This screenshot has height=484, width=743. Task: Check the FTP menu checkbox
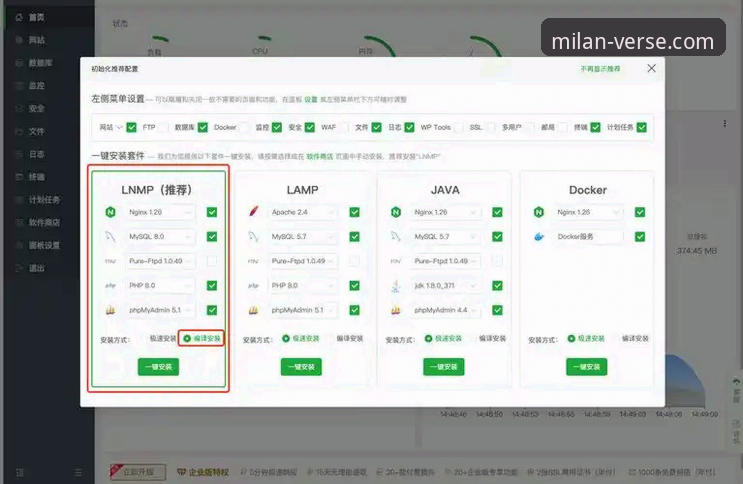163,127
